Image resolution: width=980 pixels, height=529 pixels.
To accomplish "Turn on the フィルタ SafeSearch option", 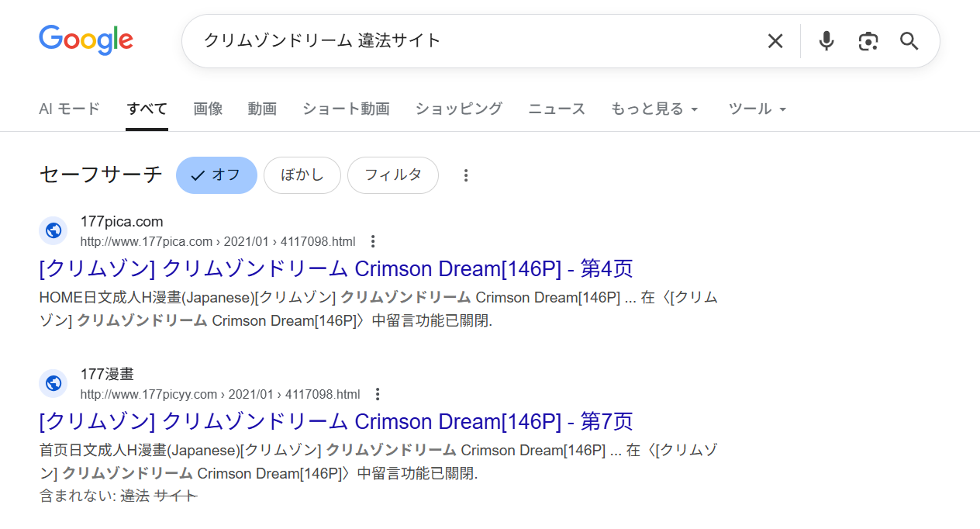I will (x=392, y=175).
